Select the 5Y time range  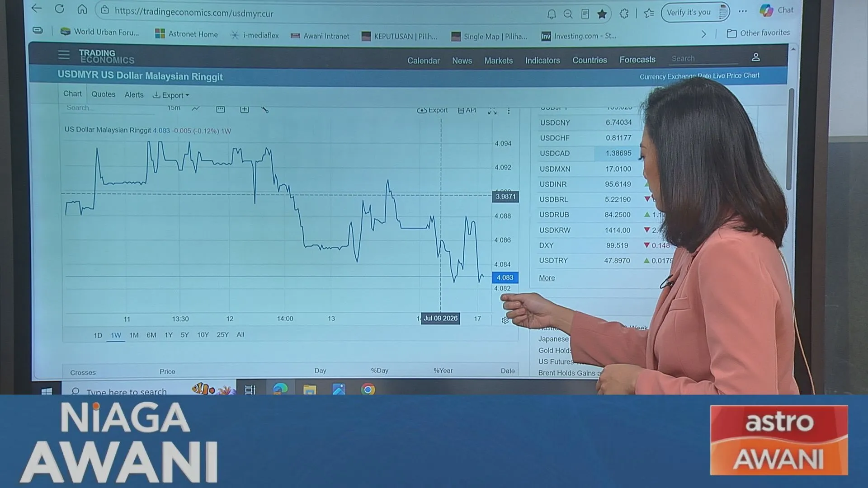184,335
